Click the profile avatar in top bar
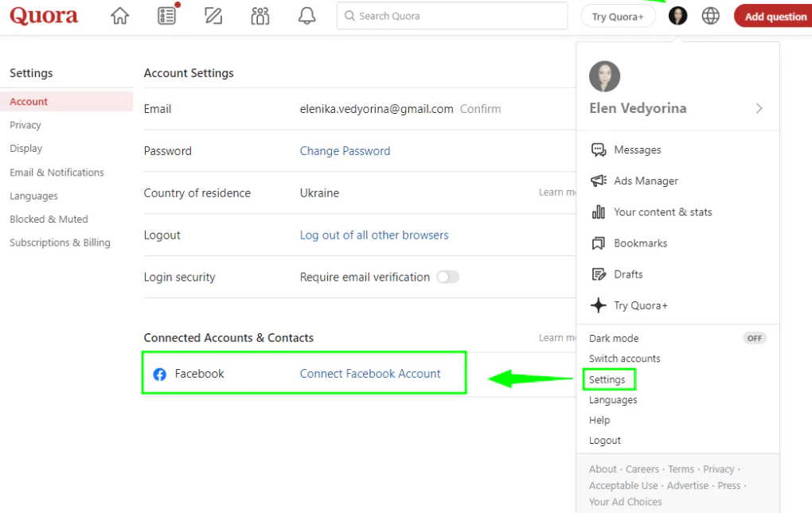Viewport: 812px width, 513px height. pos(677,16)
